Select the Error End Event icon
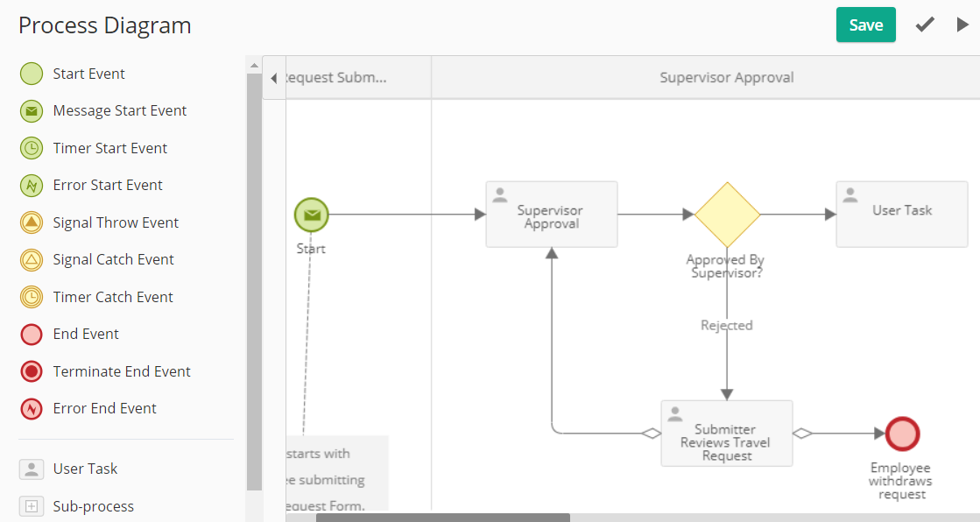The image size is (980, 522). [x=32, y=409]
